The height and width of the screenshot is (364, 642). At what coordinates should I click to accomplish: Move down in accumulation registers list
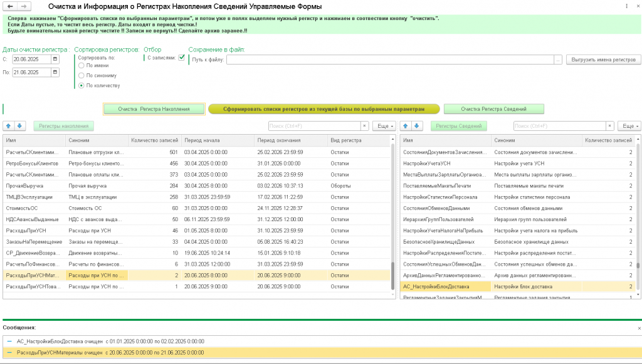point(19,126)
